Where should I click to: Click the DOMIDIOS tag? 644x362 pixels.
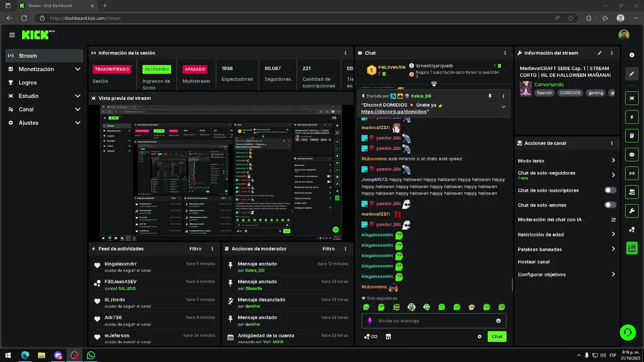point(570,93)
